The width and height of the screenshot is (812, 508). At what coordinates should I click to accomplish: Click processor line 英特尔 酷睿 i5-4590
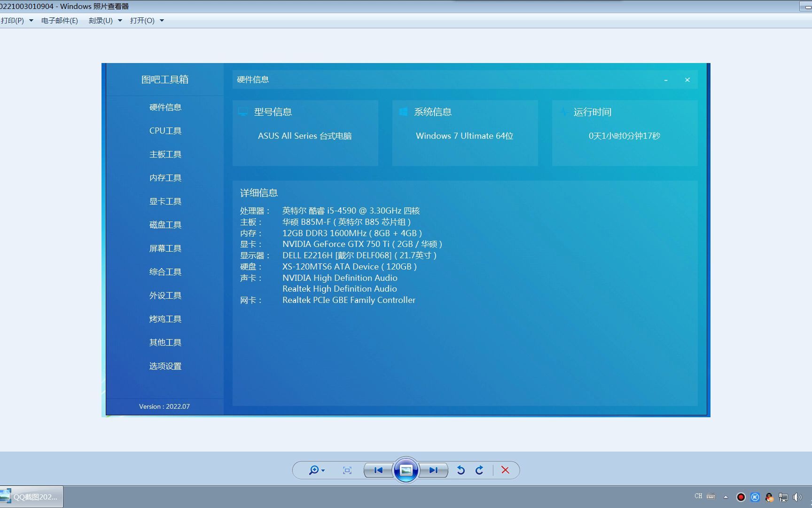pyautogui.click(x=351, y=211)
